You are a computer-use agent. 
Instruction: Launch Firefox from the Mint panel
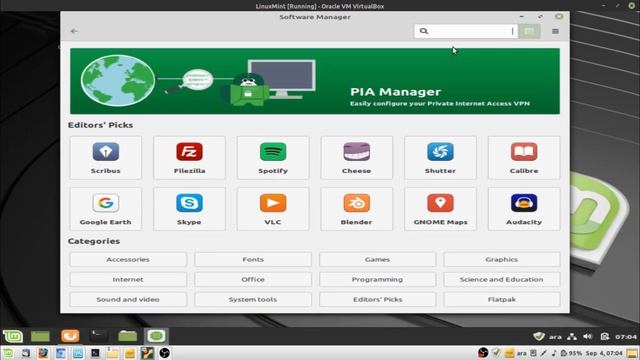70,336
